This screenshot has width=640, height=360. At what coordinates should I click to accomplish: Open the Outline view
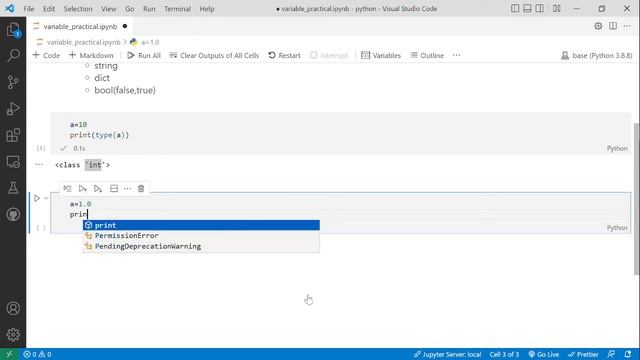tap(427, 55)
